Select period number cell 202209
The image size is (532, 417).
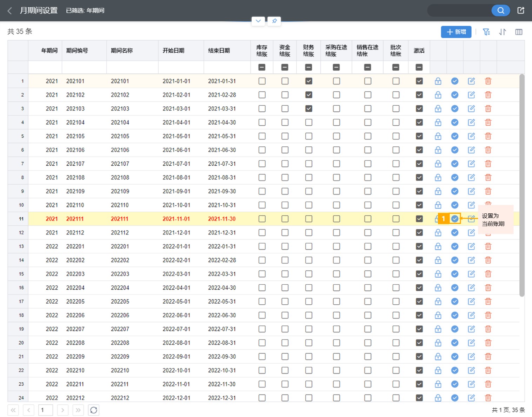pos(75,357)
